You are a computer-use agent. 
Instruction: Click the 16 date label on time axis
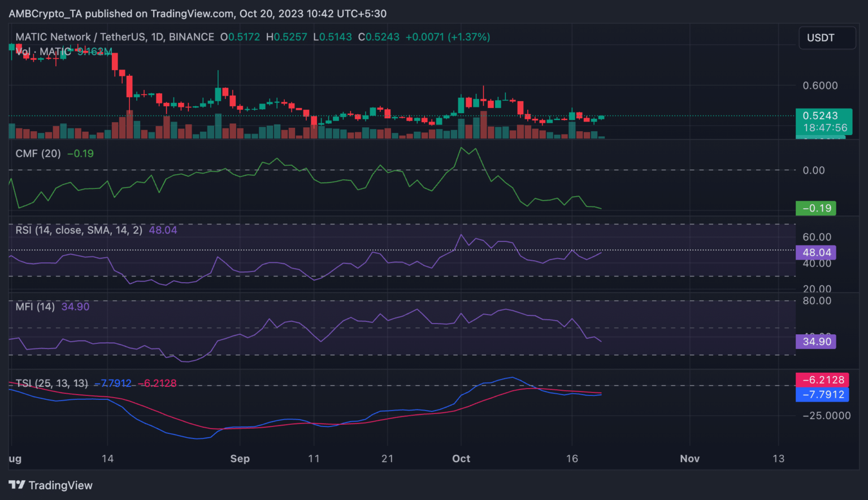pyautogui.click(x=572, y=459)
